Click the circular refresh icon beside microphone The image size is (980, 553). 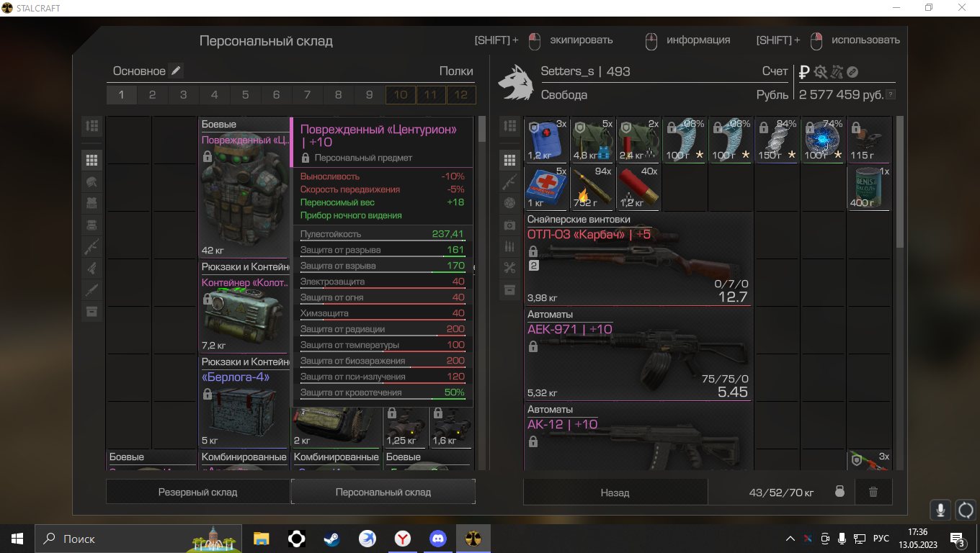966,510
